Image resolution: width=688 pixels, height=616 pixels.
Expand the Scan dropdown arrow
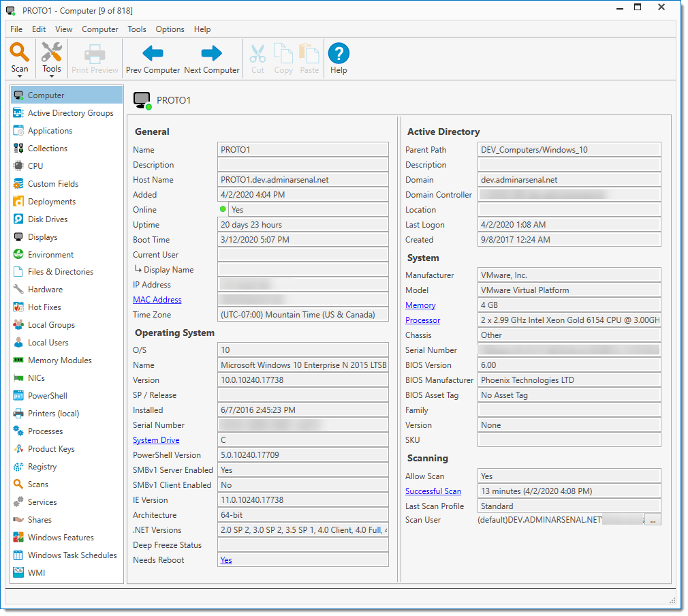coord(20,76)
